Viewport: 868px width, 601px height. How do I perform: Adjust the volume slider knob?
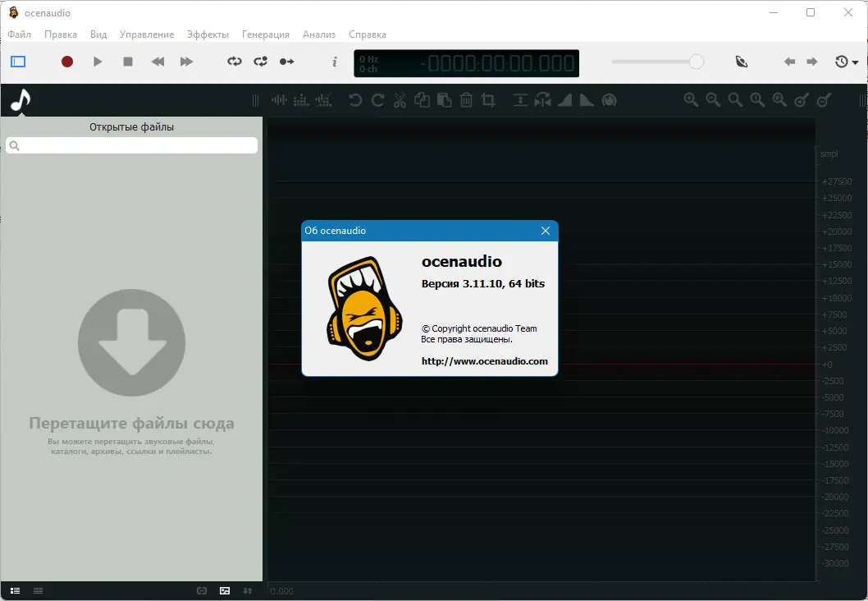[x=697, y=62]
